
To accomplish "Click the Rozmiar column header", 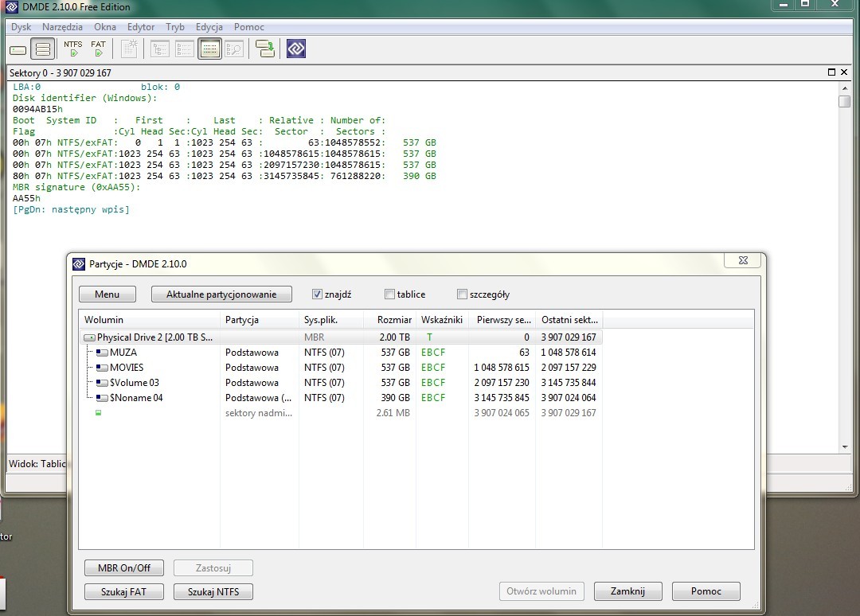I will point(390,319).
